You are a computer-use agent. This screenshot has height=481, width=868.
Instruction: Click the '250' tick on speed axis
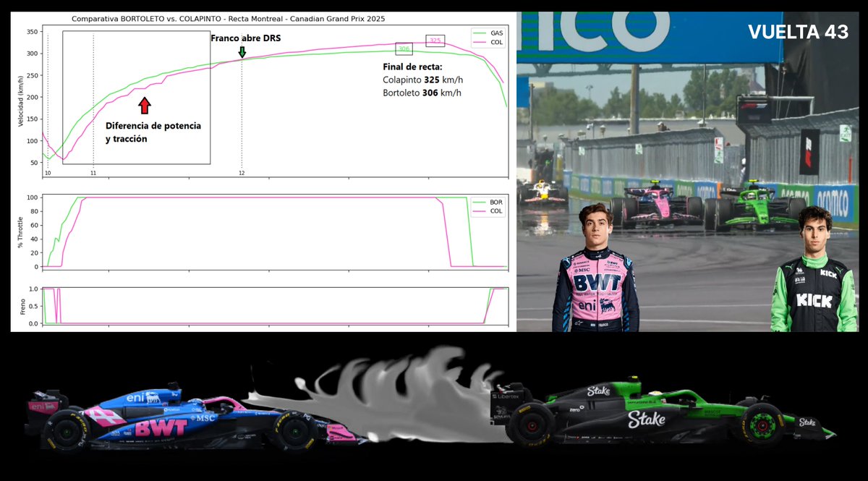pyautogui.click(x=32, y=76)
